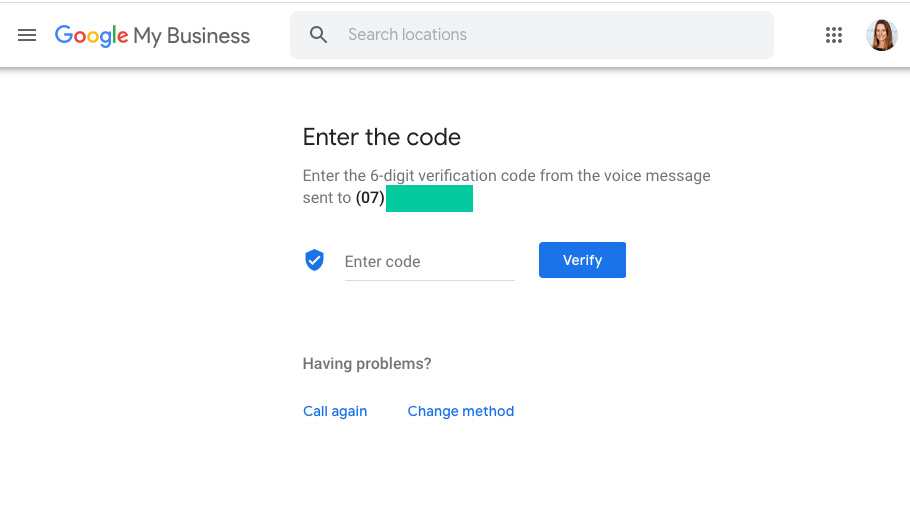Focus the Enter code input field
Screen dimensions: 910x521
[x=429, y=262]
